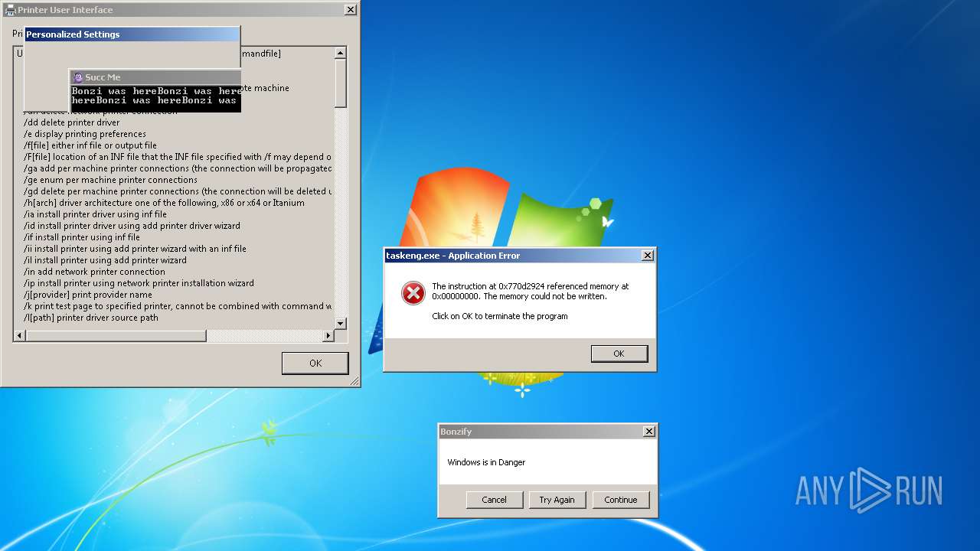This screenshot has width=980, height=551.
Task: Click OK in Printer User Interface window
Action: (315, 363)
